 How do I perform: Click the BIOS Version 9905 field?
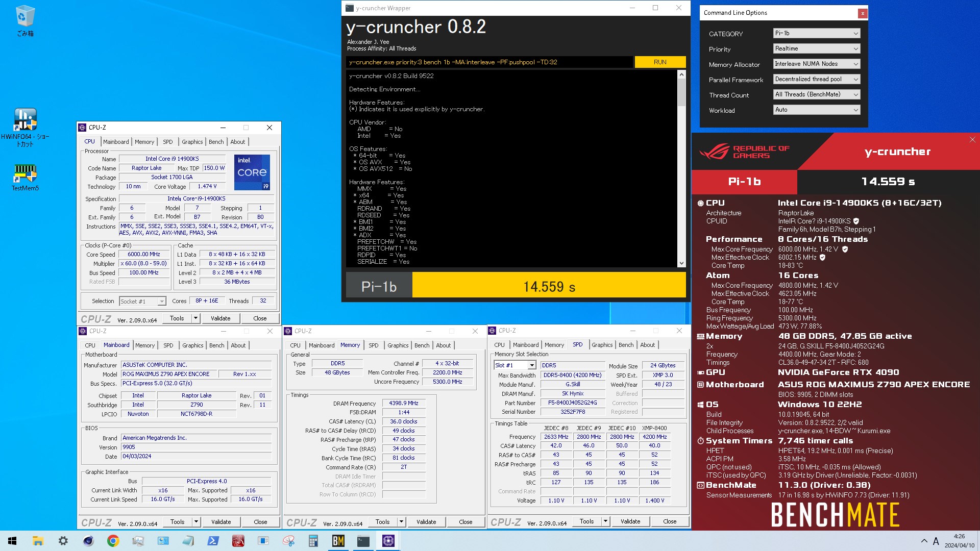pyautogui.click(x=197, y=447)
